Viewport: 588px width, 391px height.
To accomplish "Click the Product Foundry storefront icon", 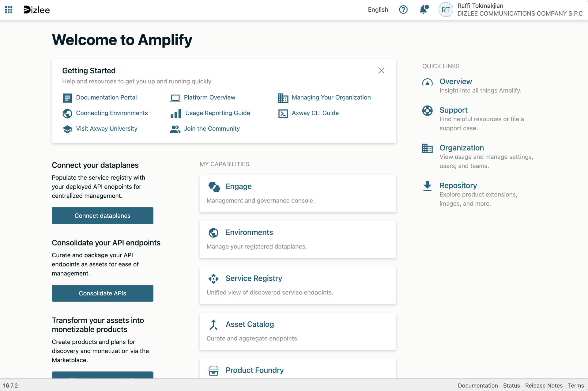I will [x=213, y=370].
